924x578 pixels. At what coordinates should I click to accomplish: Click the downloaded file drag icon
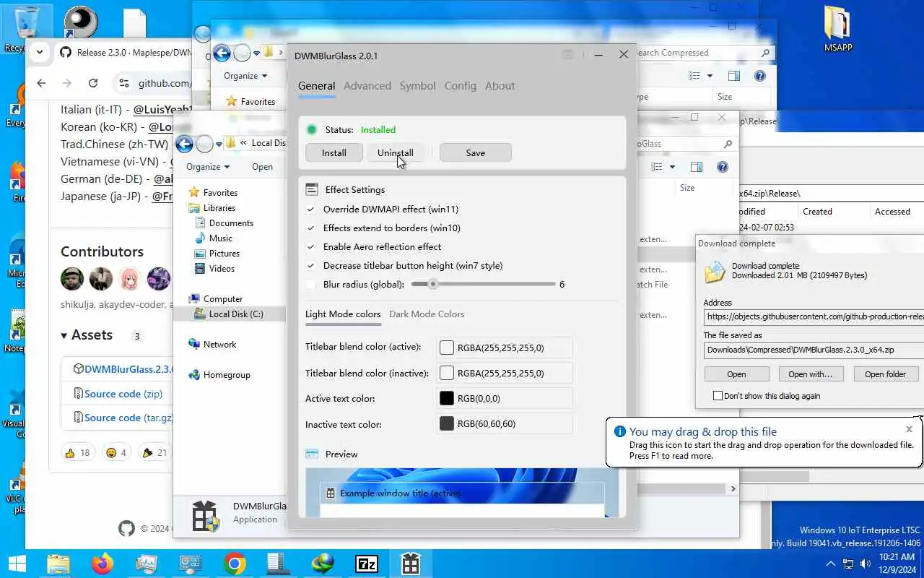[715, 272]
